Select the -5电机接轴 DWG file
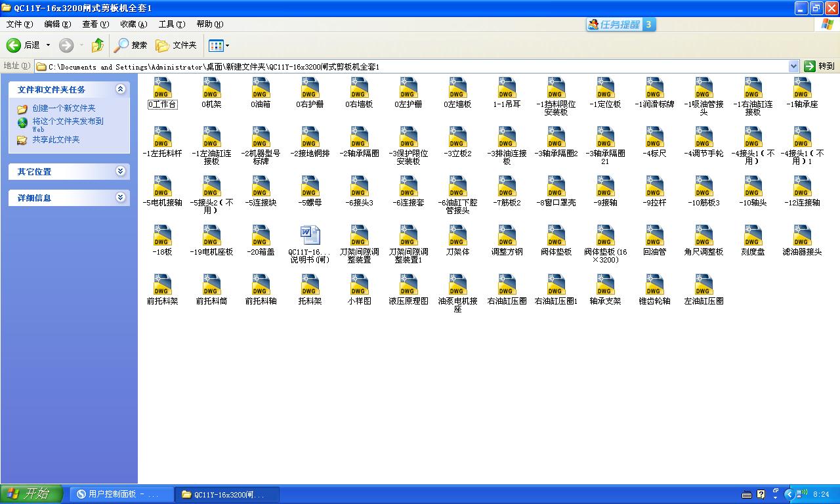This screenshot has height=504, width=840. point(162,191)
